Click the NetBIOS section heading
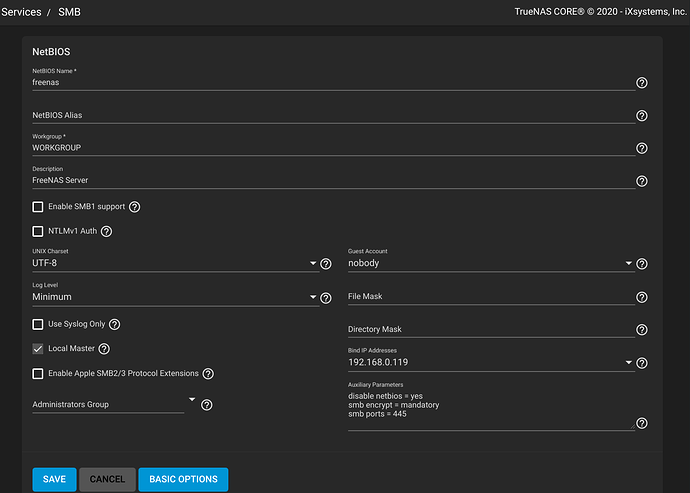Viewport: 690px width, 493px height. pyautogui.click(x=51, y=52)
